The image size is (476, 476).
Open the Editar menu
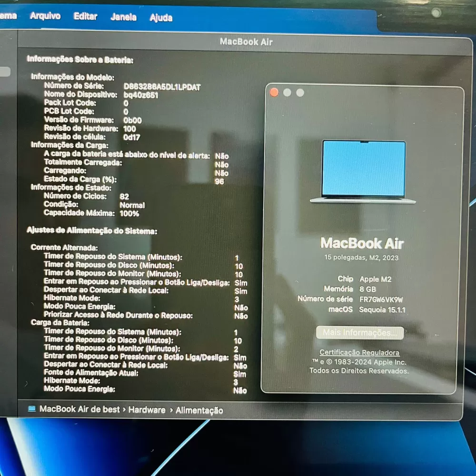coord(85,16)
